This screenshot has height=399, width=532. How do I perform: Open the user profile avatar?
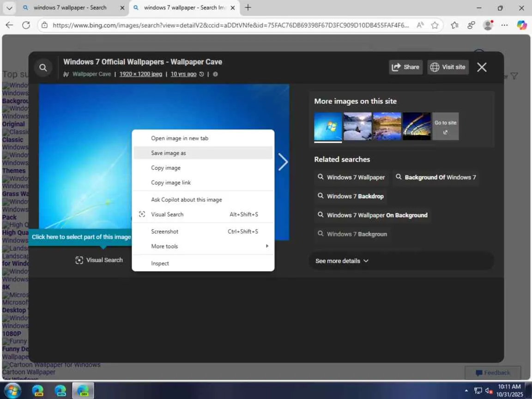click(488, 25)
